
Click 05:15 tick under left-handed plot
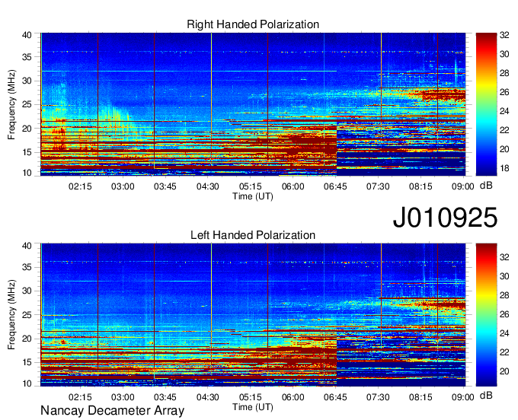click(x=251, y=396)
